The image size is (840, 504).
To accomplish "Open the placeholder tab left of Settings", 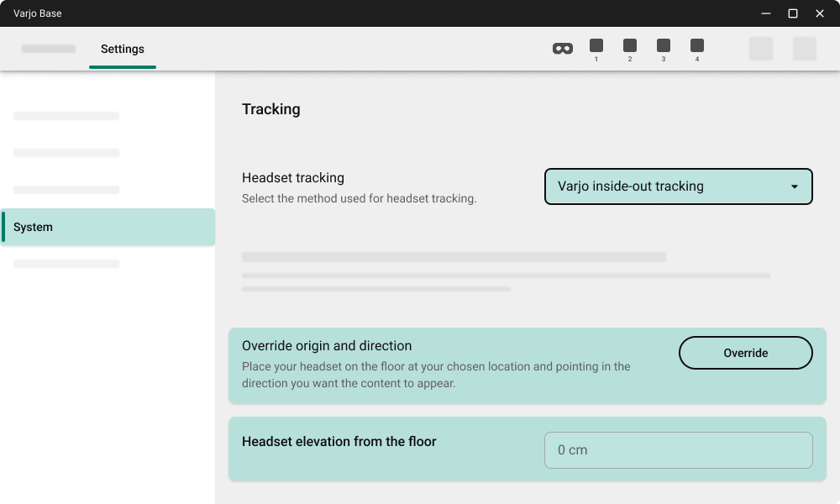I will point(49,50).
